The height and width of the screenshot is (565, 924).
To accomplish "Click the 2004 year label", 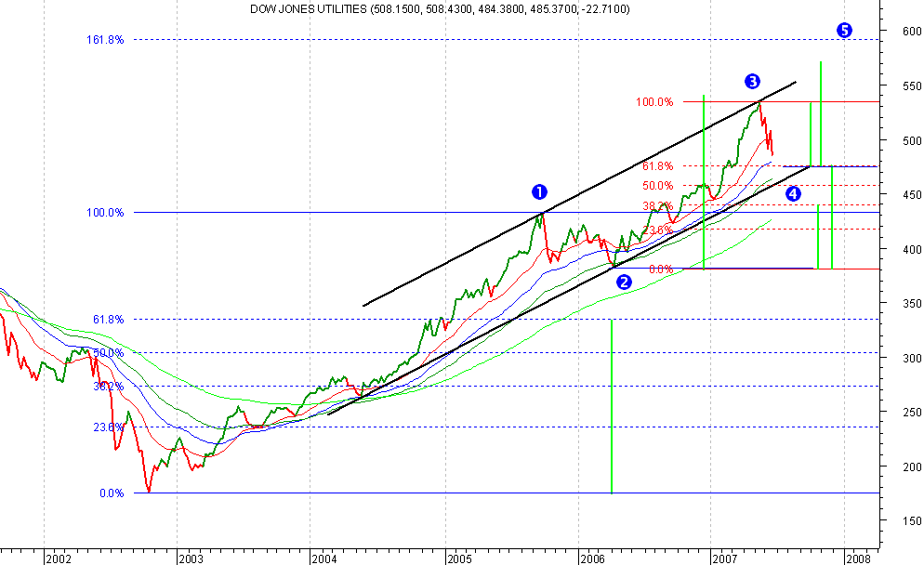I will pyautogui.click(x=324, y=558).
